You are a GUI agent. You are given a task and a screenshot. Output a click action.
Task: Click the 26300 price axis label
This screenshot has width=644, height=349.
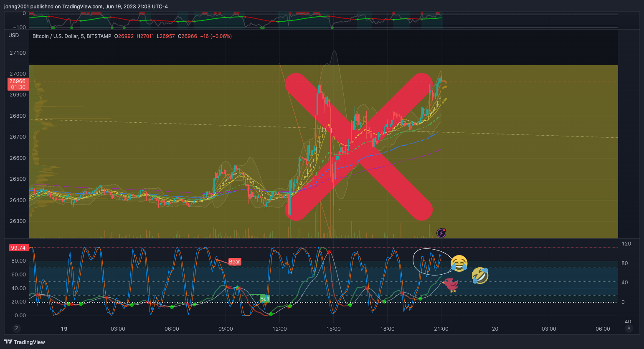coord(18,221)
